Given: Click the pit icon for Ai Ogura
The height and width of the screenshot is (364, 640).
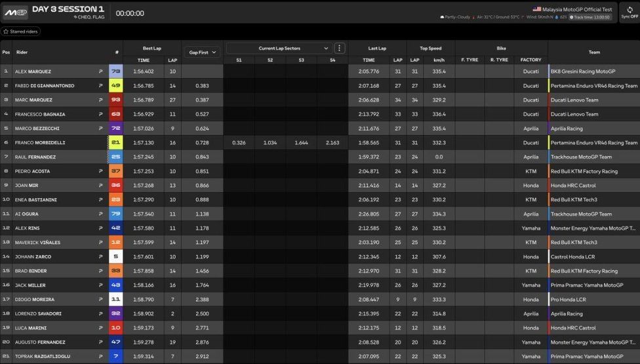Looking at the screenshot, I should point(100,214).
